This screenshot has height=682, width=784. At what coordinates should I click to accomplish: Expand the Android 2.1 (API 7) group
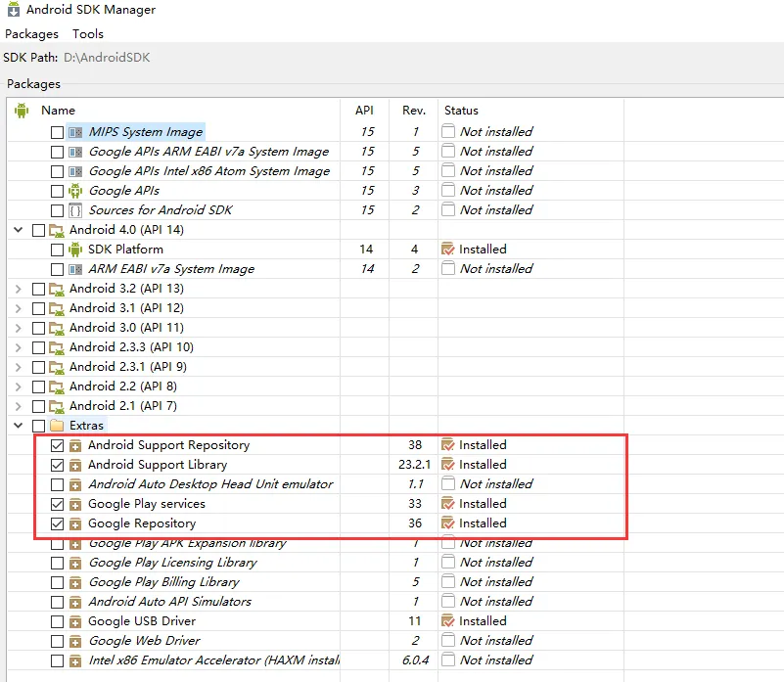(x=19, y=406)
